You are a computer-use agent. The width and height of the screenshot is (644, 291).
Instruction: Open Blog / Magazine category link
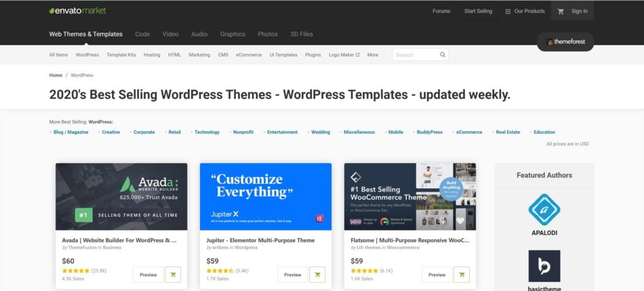(71, 132)
